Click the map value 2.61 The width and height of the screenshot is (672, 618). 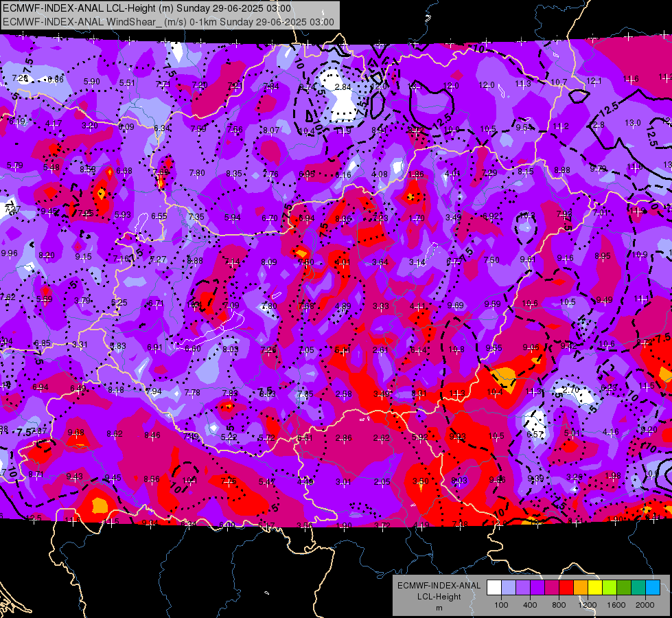click(x=380, y=350)
